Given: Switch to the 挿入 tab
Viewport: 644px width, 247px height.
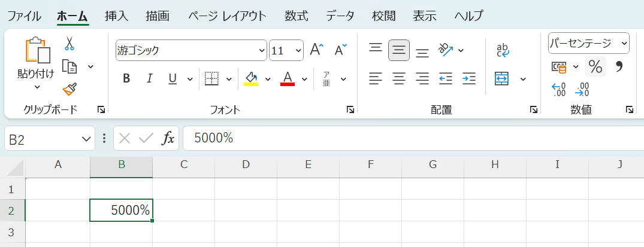Looking at the screenshot, I should 116,16.
